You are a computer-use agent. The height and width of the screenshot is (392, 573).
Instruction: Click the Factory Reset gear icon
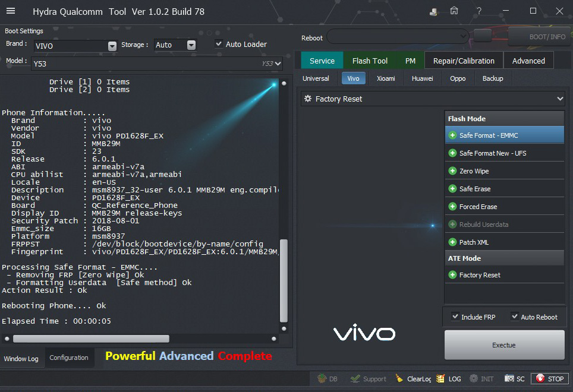point(308,99)
